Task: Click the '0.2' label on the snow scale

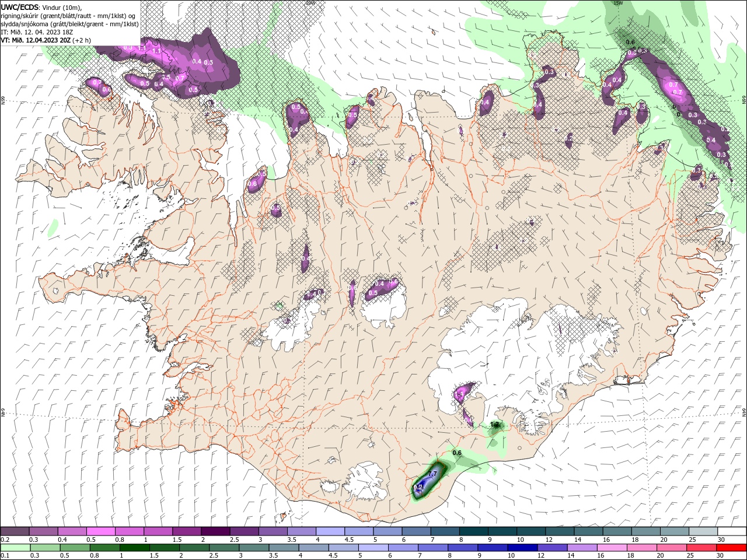Action: pos(5,540)
